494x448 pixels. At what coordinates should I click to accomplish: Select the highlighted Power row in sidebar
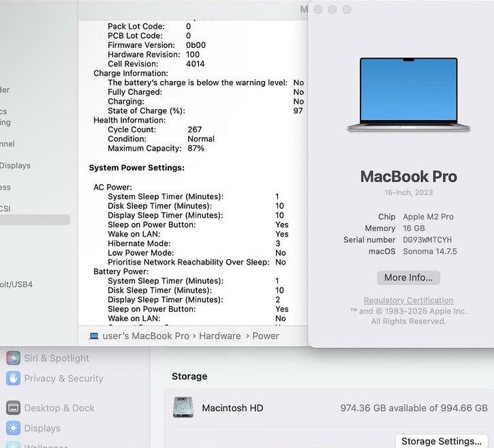(35, 220)
